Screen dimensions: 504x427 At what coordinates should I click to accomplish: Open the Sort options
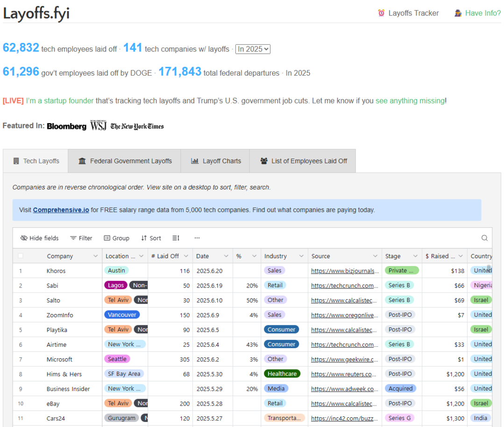[x=151, y=238]
